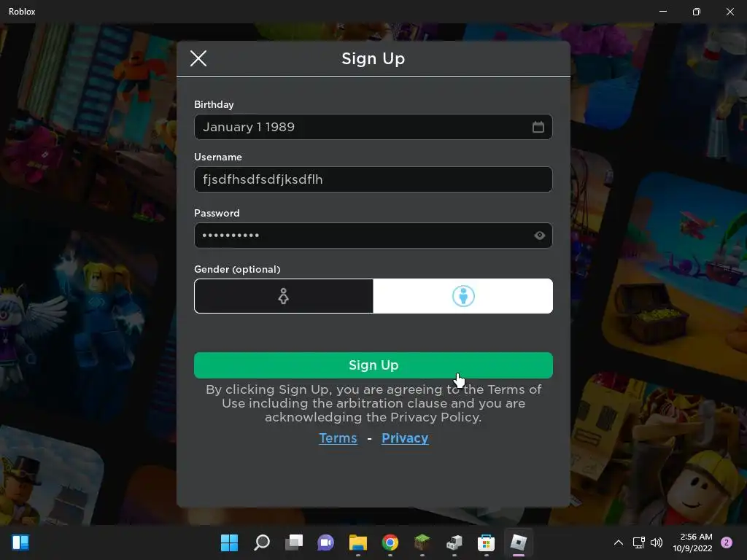Screen dimensions: 747x560
Task: Open Google Chrome from the taskbar
Action: [x=390, y=542]
